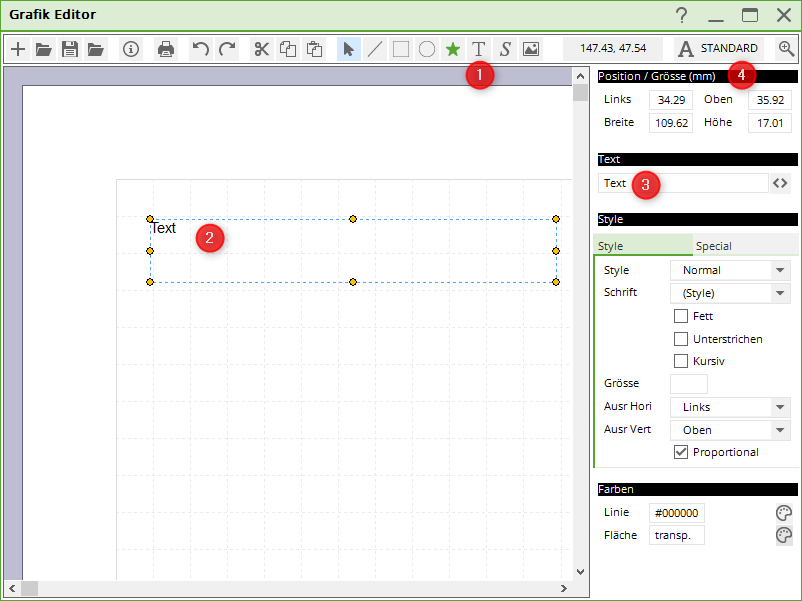802x601 pixels.
Task: Click the green star shape tool
Action: point(453,49)
